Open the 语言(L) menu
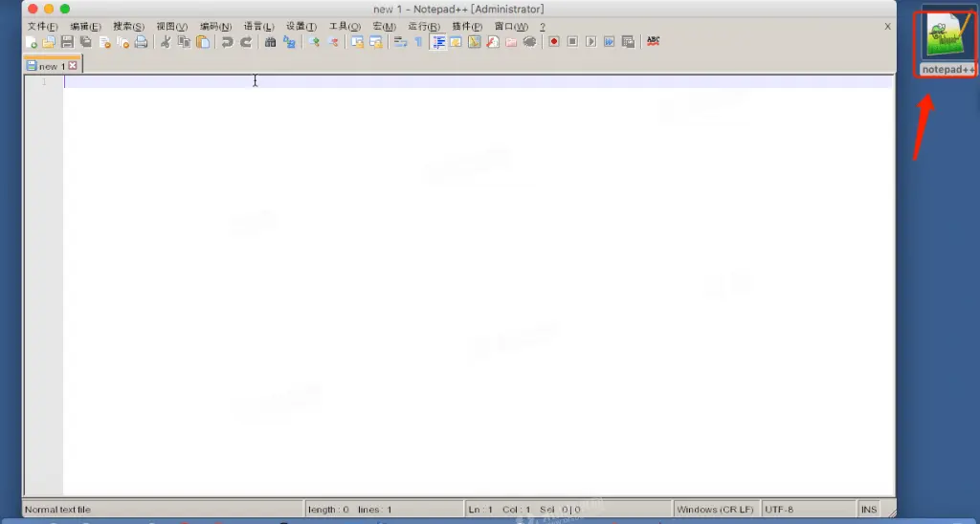This screenshot has width=980, height=524. point(258,26)
